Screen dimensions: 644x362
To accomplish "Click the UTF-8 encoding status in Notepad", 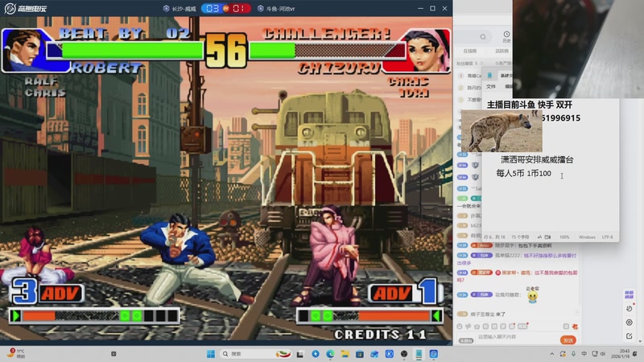I will click(x=608, y=237).
